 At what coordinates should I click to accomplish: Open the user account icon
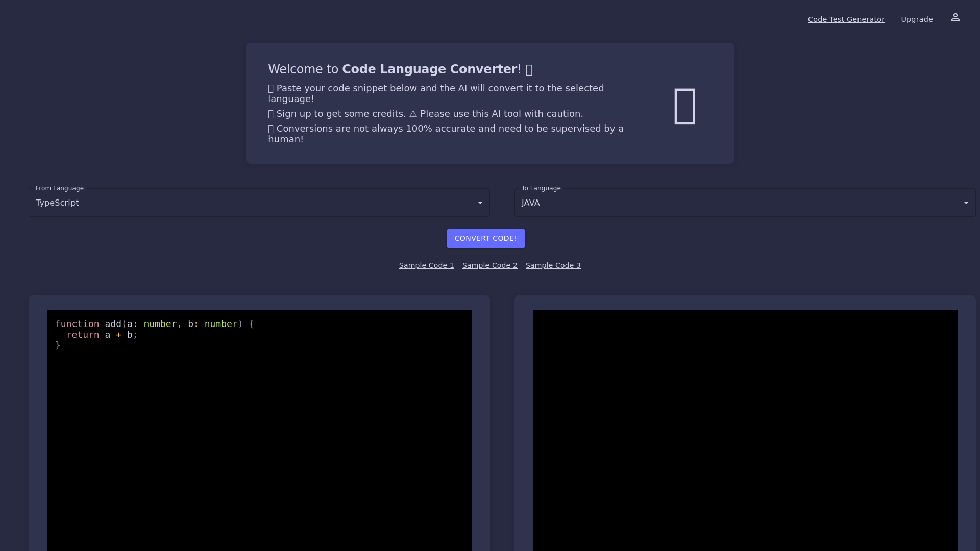pyautogui.click(x=955, y=18)
